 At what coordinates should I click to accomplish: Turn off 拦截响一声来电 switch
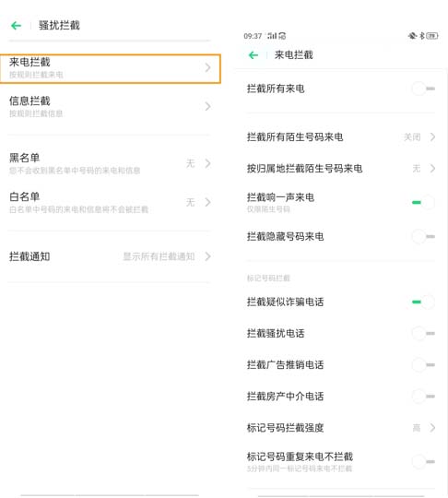tap(423, 202)
